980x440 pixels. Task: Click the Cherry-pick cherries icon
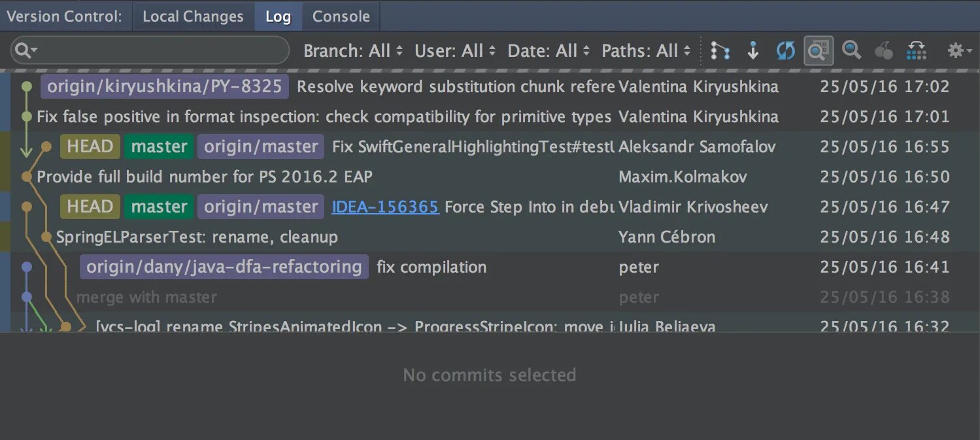(x=884, y=51)
